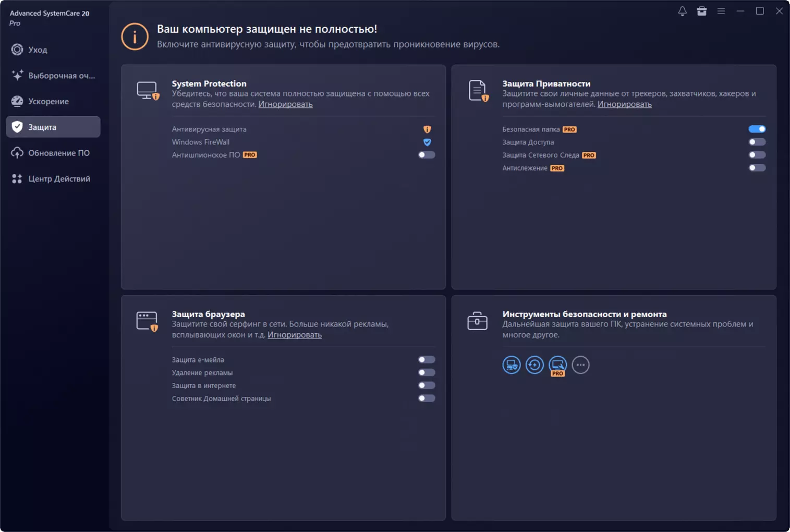Click the Инструменты безопасности и ремонта heading

pos(585,314)
